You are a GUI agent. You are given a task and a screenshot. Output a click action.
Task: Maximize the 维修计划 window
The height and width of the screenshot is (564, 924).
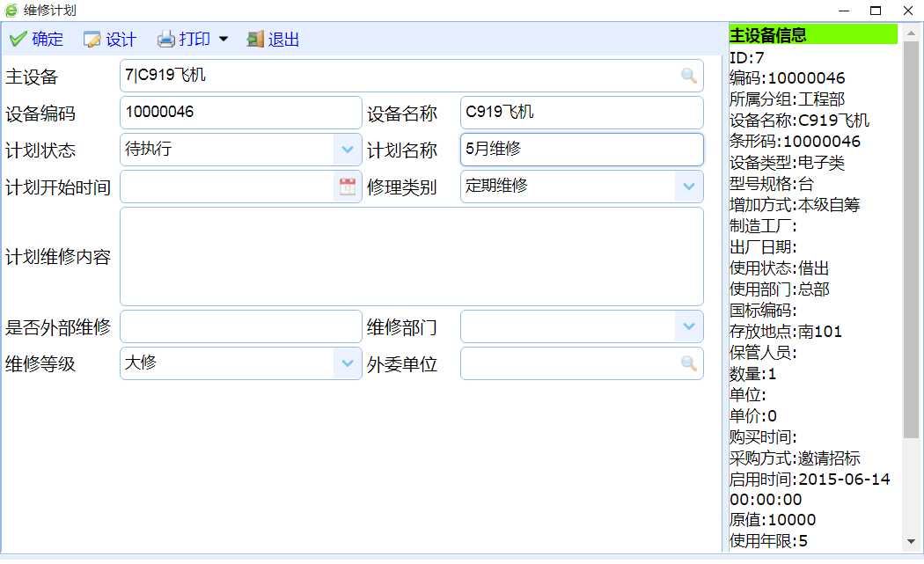[x=876, y=11]
